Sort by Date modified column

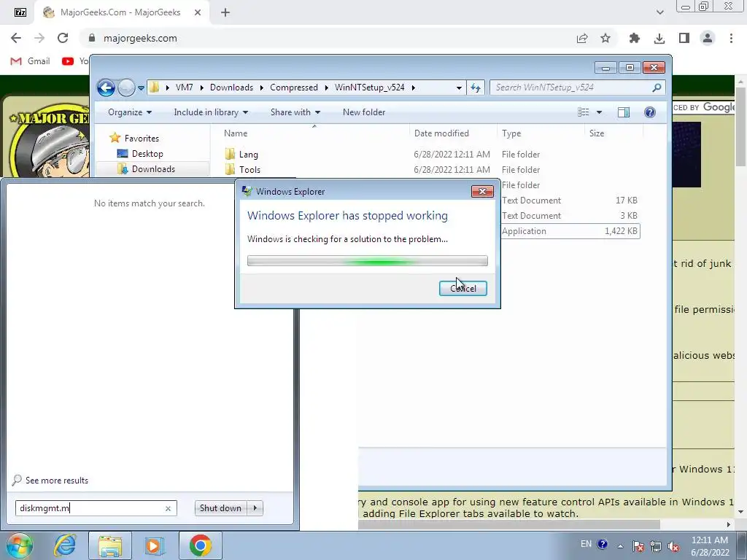[x=452, y=133]
